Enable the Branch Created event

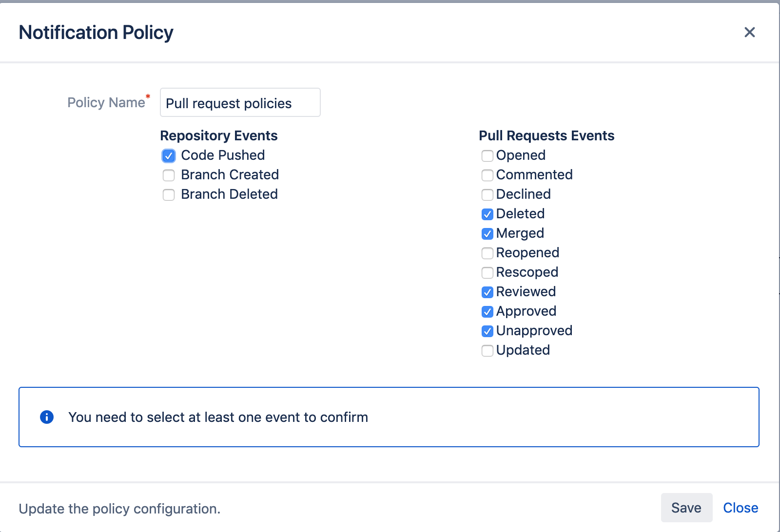(x=169, y=175)
